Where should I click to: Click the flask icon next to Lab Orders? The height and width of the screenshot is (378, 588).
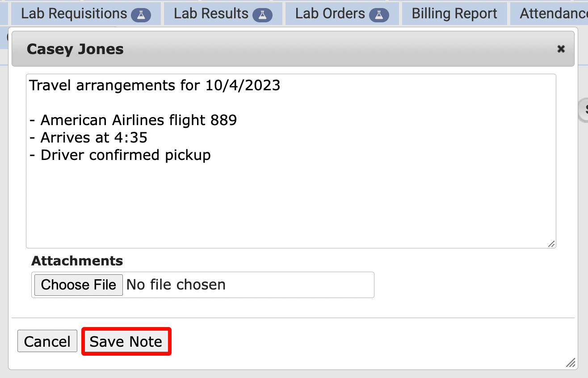coord(379,15)
